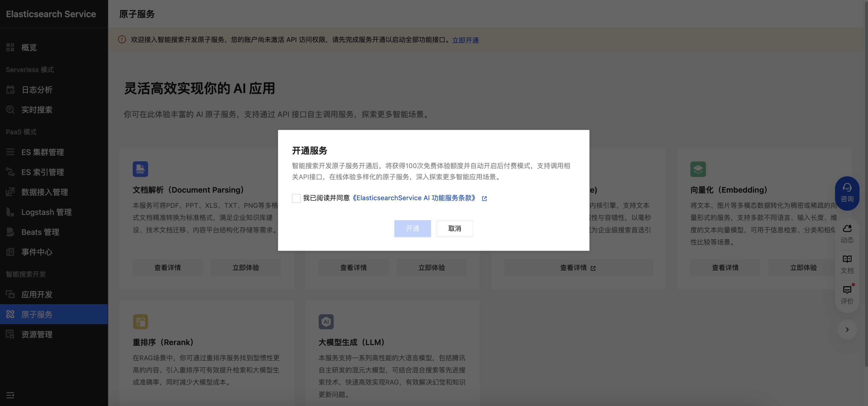Expand the right-side chevron arrow button

[847, 329]
